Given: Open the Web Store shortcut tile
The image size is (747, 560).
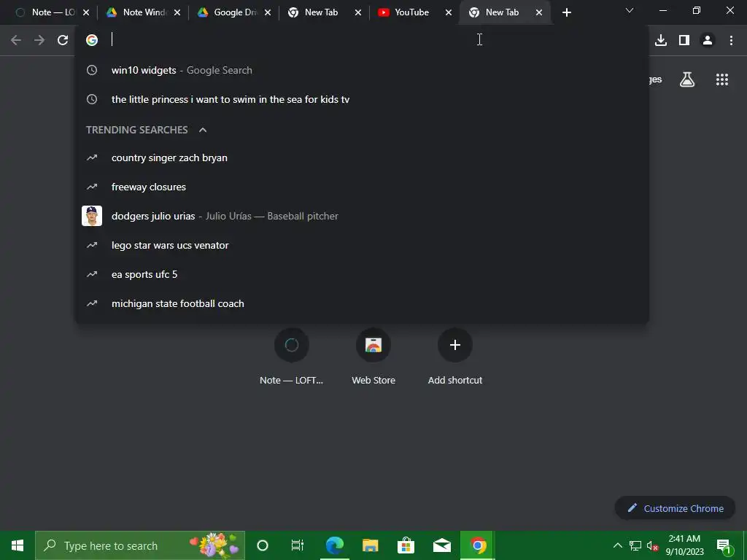Looking at the screenshot, I should click(x=373, y=356).
